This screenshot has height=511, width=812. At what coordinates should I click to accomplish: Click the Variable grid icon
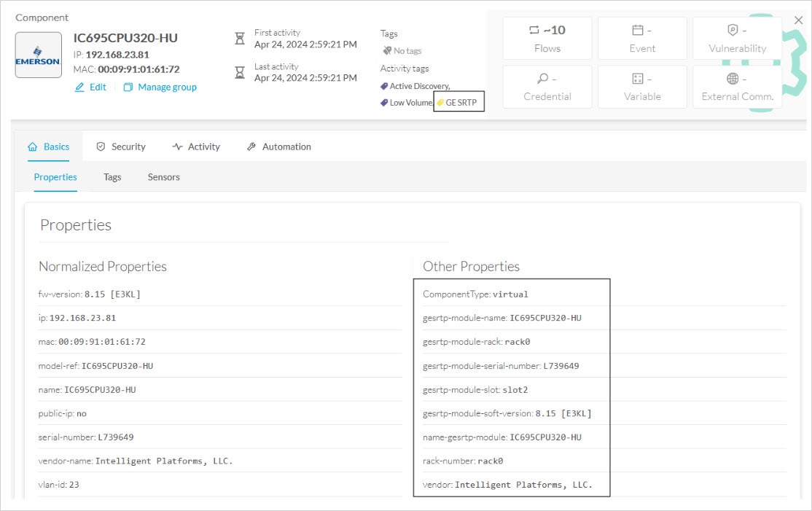point(638,78)
